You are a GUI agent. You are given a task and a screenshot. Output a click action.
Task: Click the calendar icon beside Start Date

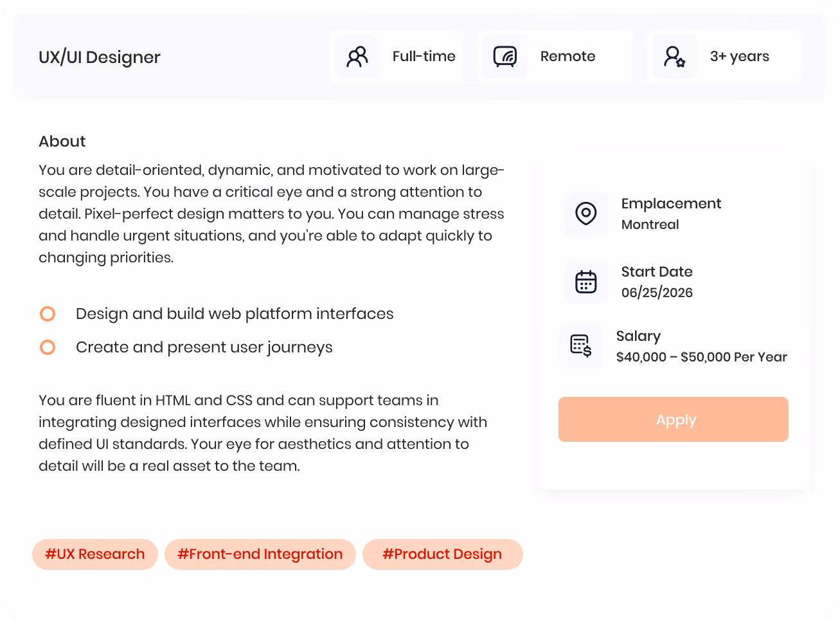tap(586, 282)
